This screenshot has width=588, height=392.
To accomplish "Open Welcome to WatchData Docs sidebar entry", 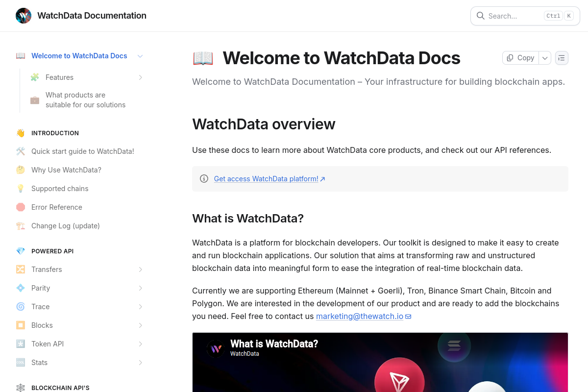I will coord(79,56).
